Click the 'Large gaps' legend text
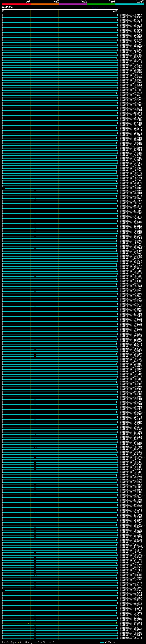146x644 pixels. (x=10, y=642)
